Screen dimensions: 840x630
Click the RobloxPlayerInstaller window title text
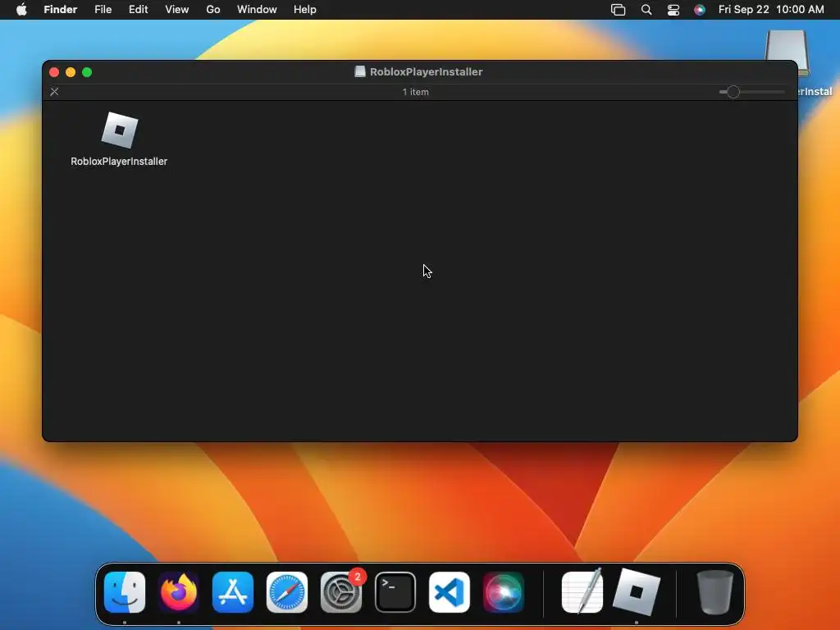coord(427,72)
